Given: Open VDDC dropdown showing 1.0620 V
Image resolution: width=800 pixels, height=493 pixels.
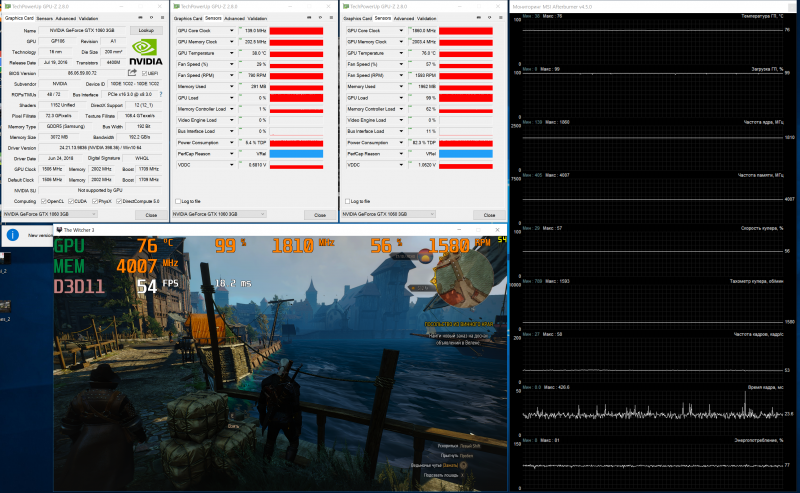Looking at the screenshot, I should coord(401,165).
